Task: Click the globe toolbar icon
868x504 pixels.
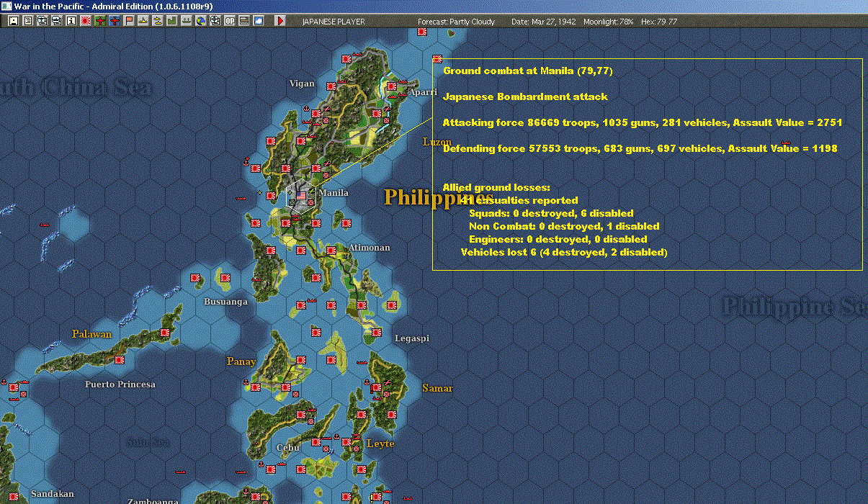Action: point(201,21)
